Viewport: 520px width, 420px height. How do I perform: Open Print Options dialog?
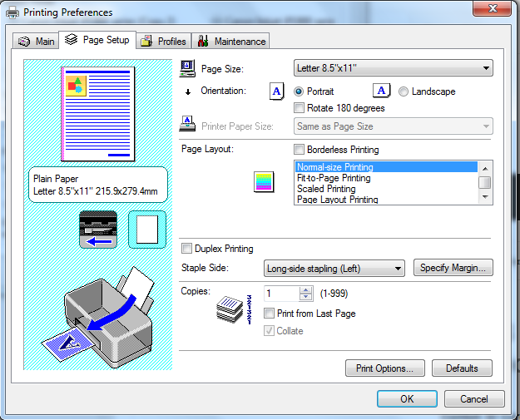384,368
